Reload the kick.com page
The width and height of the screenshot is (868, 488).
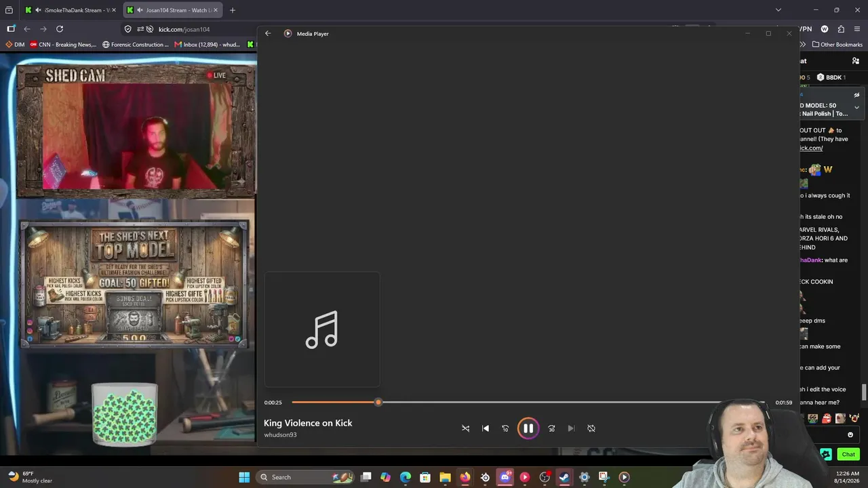[x=60, y=29]
